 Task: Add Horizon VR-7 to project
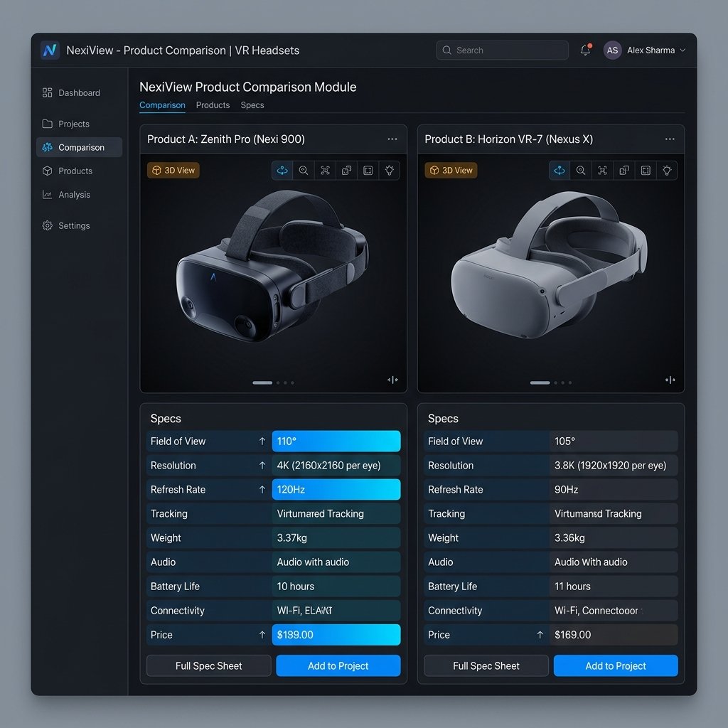click(x=616, y=665)
